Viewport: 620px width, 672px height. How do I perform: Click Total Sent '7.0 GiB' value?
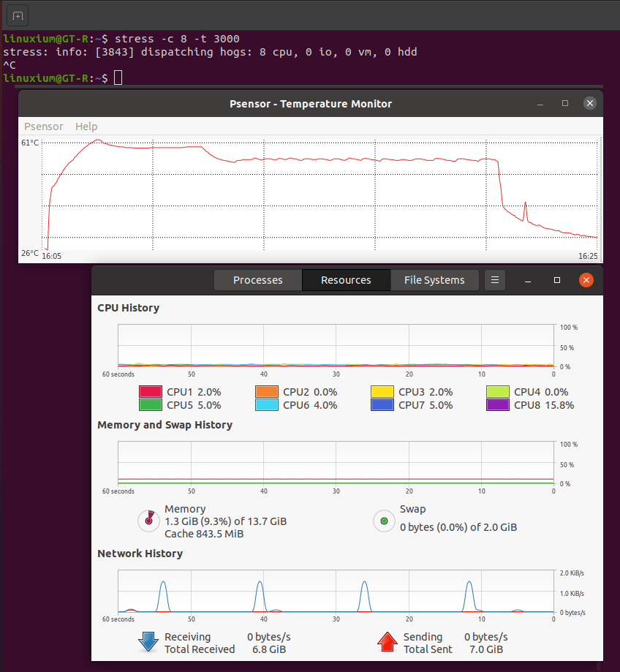tap(486, 649)
